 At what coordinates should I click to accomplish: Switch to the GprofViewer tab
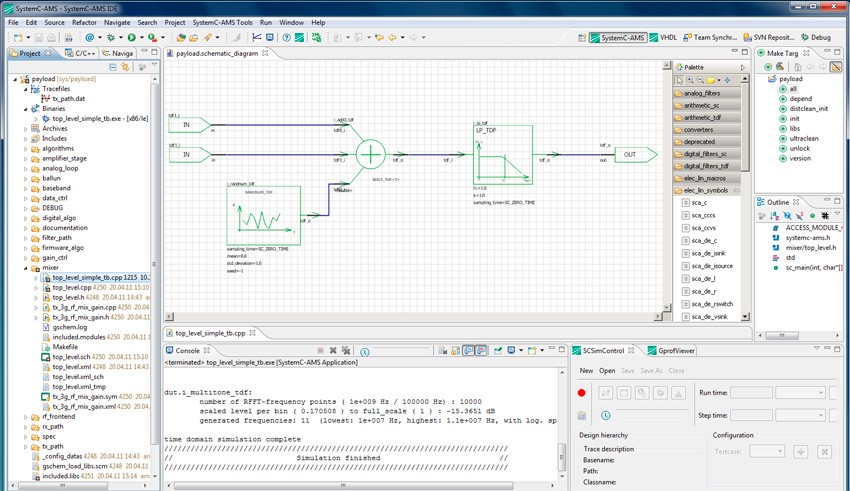coord(675,351)
